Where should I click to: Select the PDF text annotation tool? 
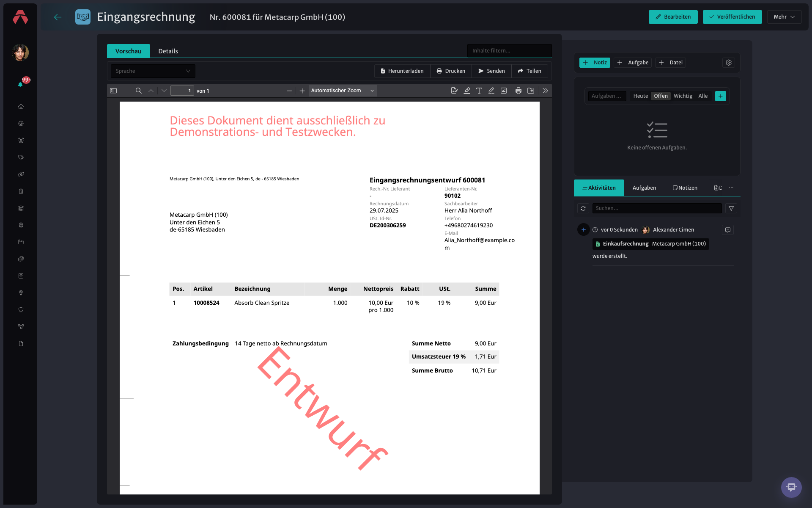pos(479,91)
